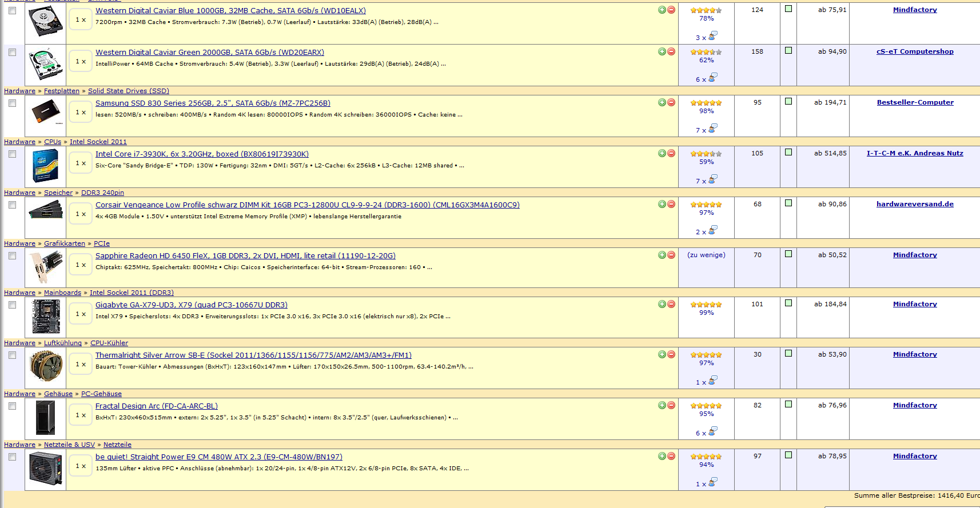Decrease quantity of be quiet! Straight Power E9
The width and height of the screenshot is (980, 508).
[671, 456]
